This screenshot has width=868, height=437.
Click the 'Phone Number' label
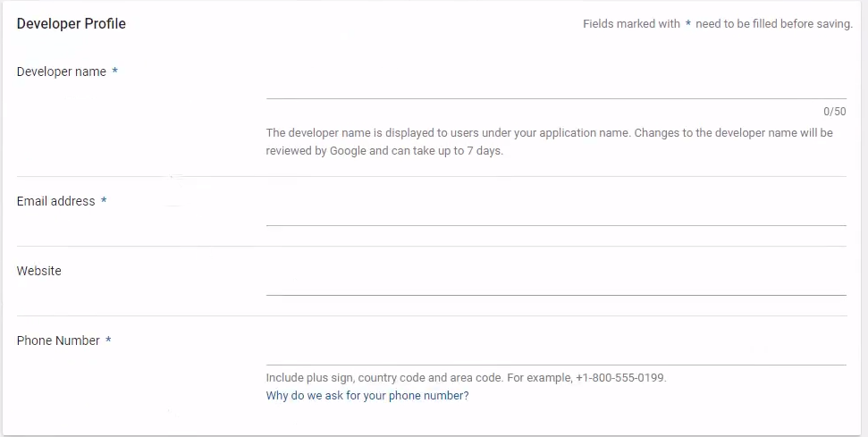pos(58,340)
